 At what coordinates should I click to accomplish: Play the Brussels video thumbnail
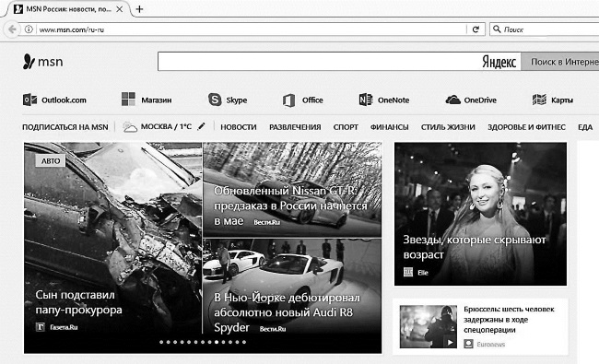[429, 326]
